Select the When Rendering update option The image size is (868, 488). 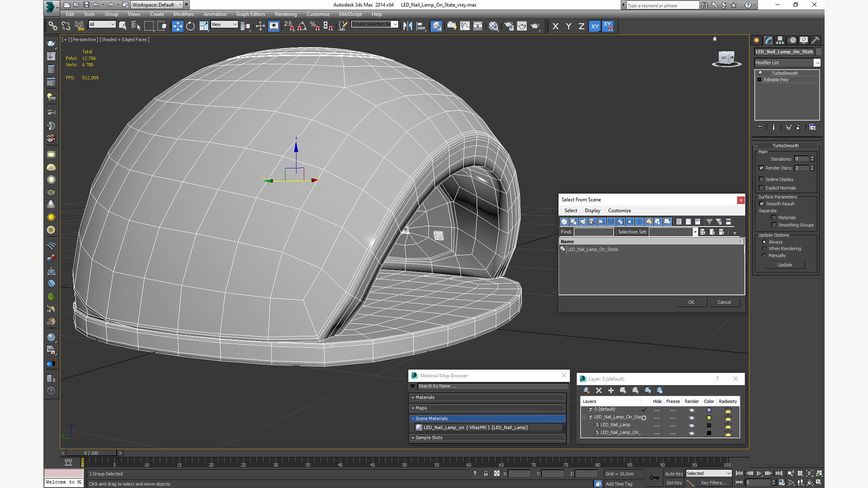764,249
